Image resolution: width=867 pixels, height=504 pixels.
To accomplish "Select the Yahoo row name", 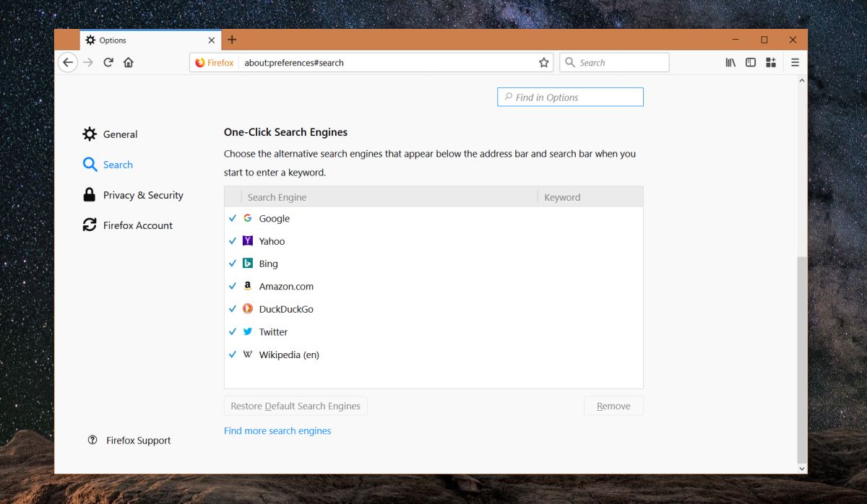I will [272, 241].
